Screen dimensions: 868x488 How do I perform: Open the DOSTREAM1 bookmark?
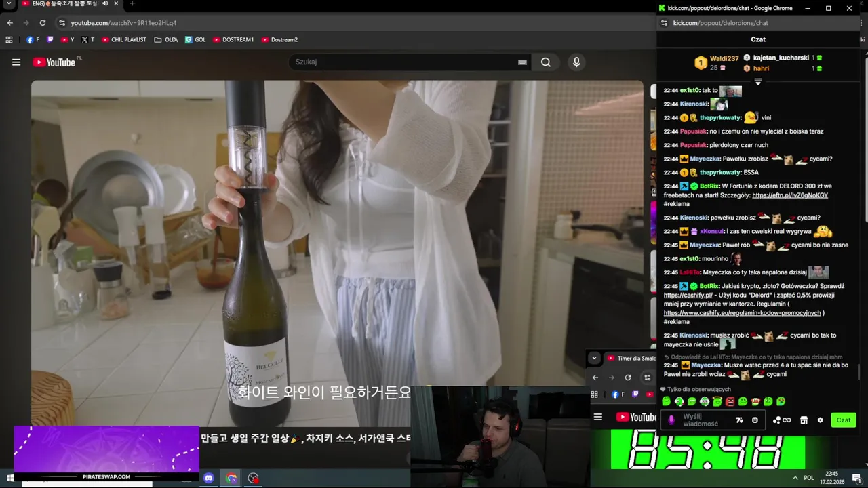[x=233, y=40]
